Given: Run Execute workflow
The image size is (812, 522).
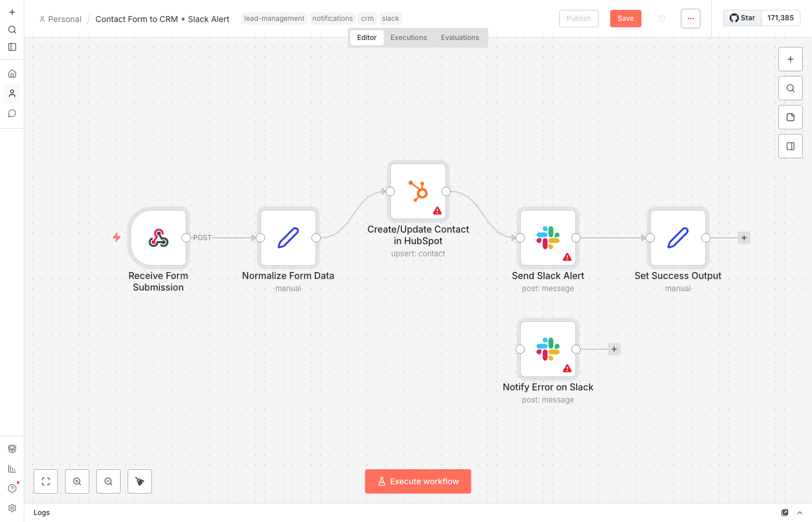Looking at the screenshot, I should pos(418,481).
